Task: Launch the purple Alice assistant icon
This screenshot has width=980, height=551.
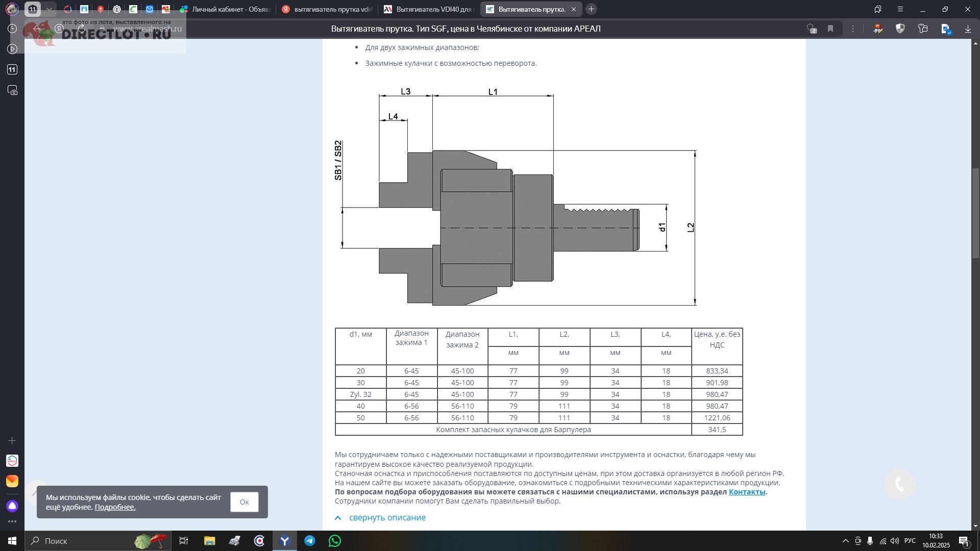Action: pos(12,506)
